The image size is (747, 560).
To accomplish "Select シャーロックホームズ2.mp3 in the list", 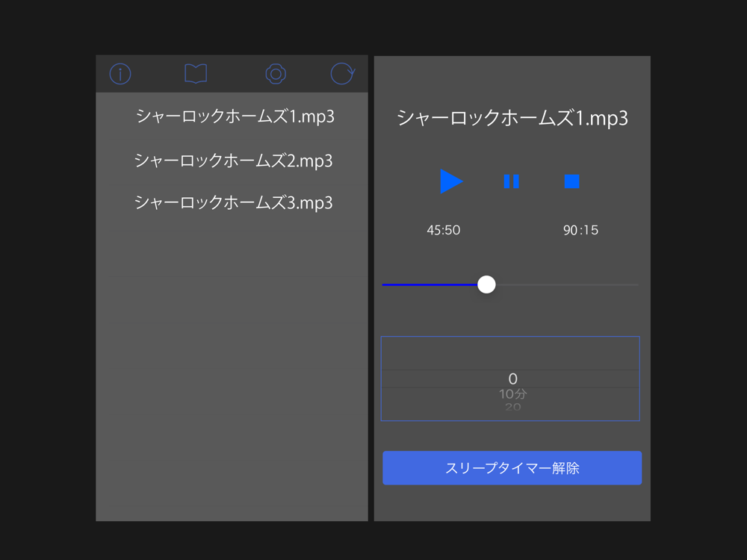I will (233, 161).
